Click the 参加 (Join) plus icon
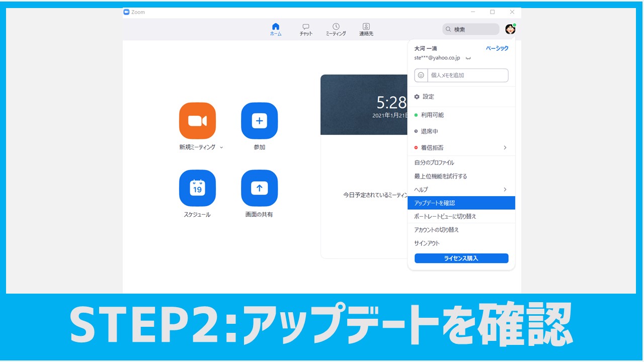The height and width of the screenshot is (362, 644). 259,121
